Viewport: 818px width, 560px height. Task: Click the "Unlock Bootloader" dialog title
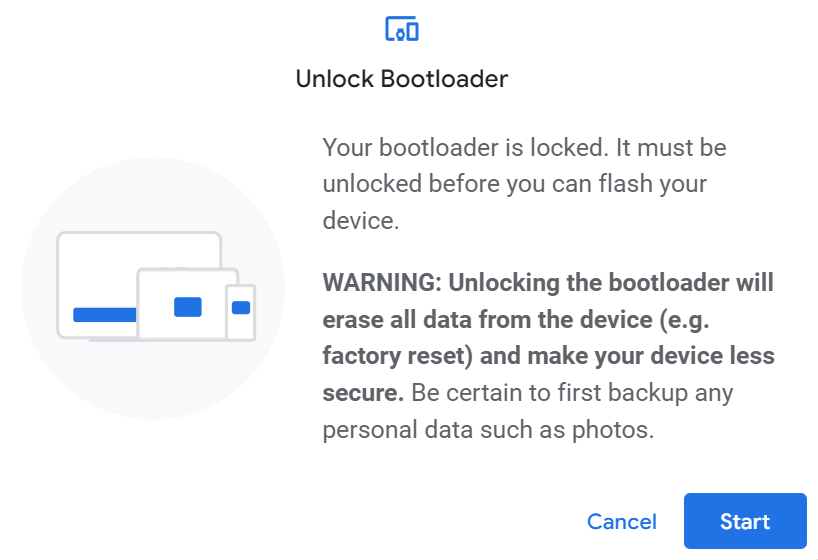402,79
